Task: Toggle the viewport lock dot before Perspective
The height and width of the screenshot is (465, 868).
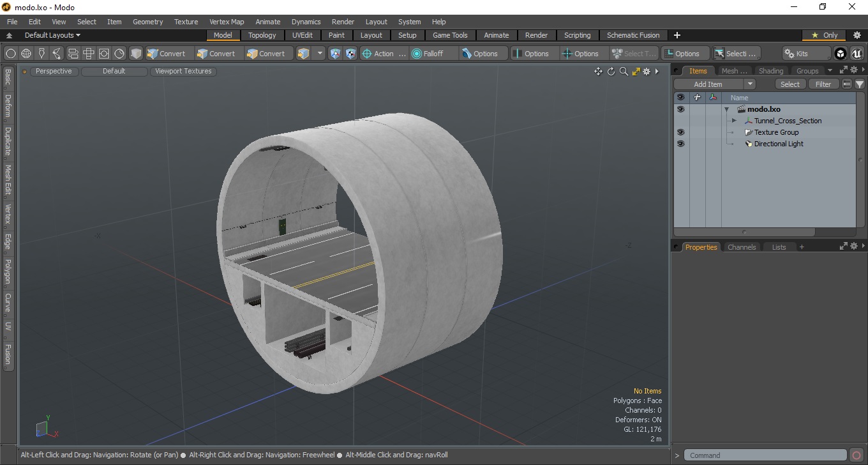Action: point(25,72)
